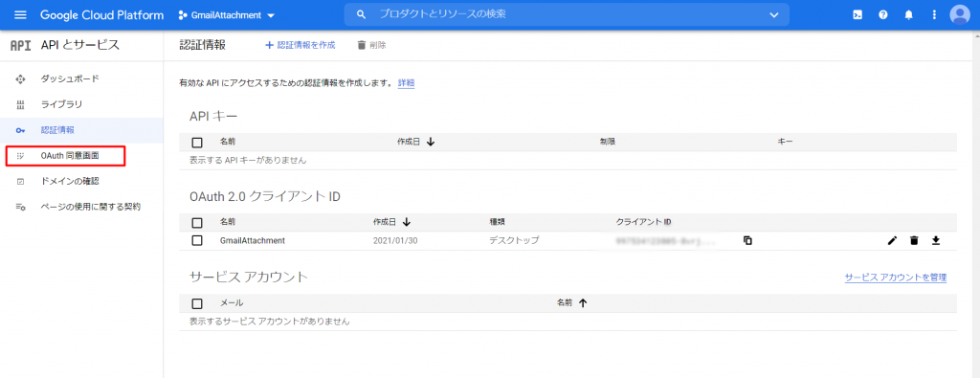Image resolution: width=980 pixels, height=378 pixels.
Task: Download the GmailAttachment client JSON
Action: tap(936, 240)
